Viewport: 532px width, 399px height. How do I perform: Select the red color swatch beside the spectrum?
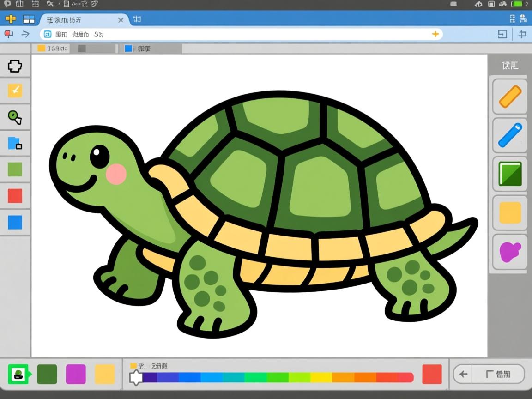point(432,374)
